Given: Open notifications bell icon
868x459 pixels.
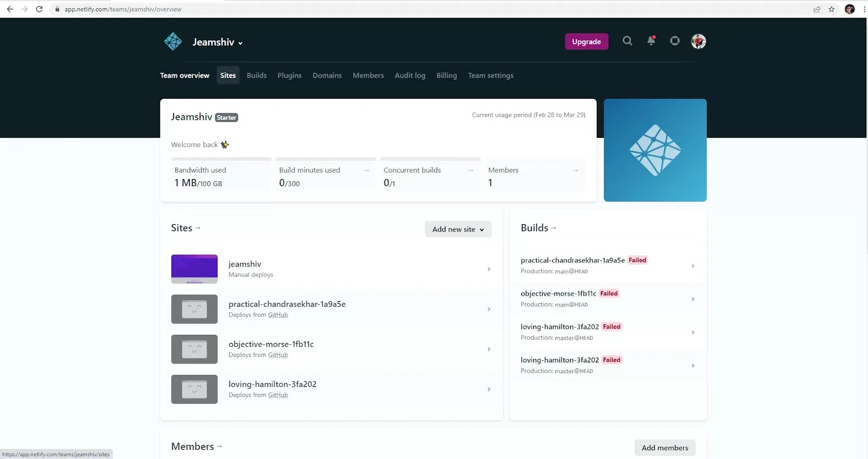Looking at the screenshot, I should (x=651, y=41).
